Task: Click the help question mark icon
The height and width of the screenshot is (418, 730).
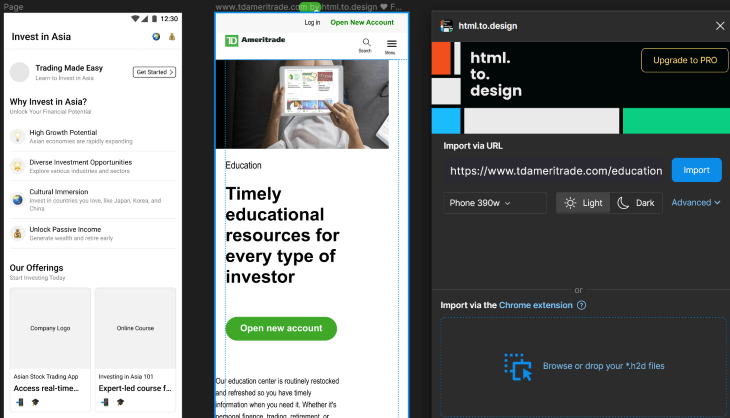Action: [x=581, y=305]
